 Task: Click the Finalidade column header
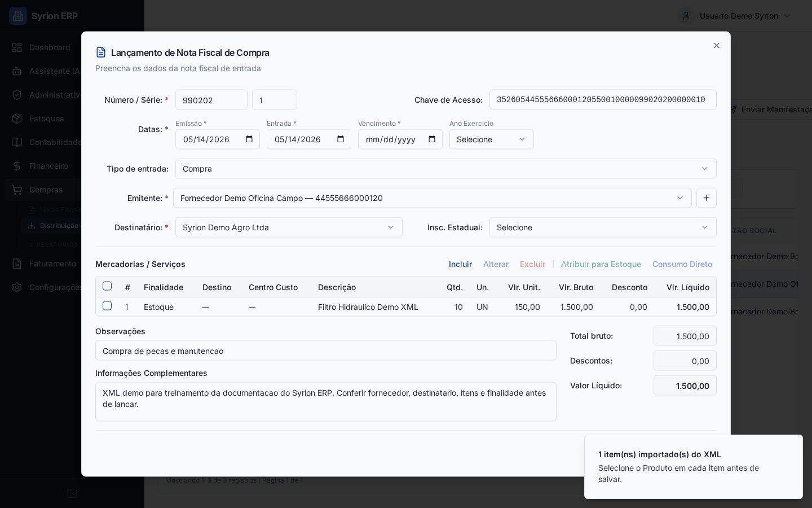point(164,287)
